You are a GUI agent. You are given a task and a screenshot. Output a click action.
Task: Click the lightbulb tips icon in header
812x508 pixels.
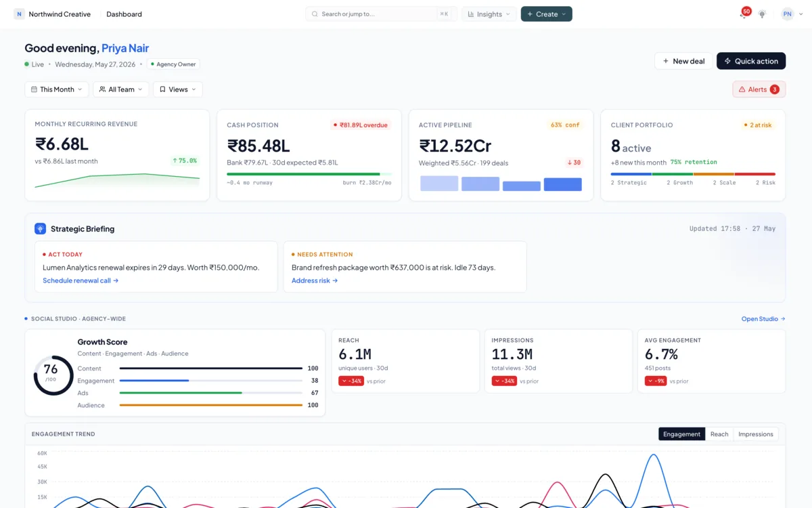click(763, 14)
